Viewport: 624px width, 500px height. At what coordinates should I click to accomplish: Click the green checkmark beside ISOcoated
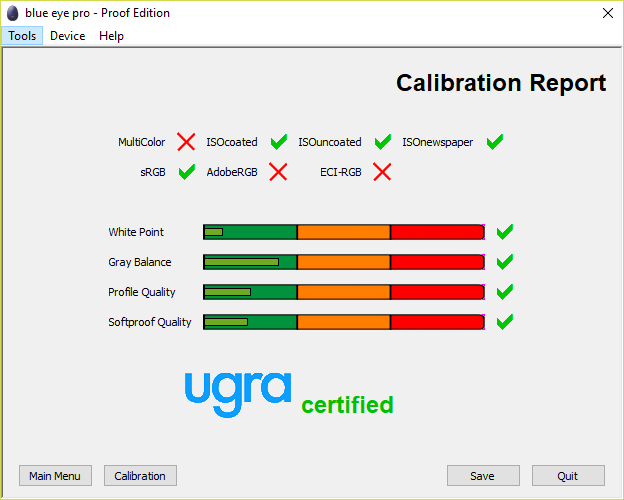[x=279, y=142]
